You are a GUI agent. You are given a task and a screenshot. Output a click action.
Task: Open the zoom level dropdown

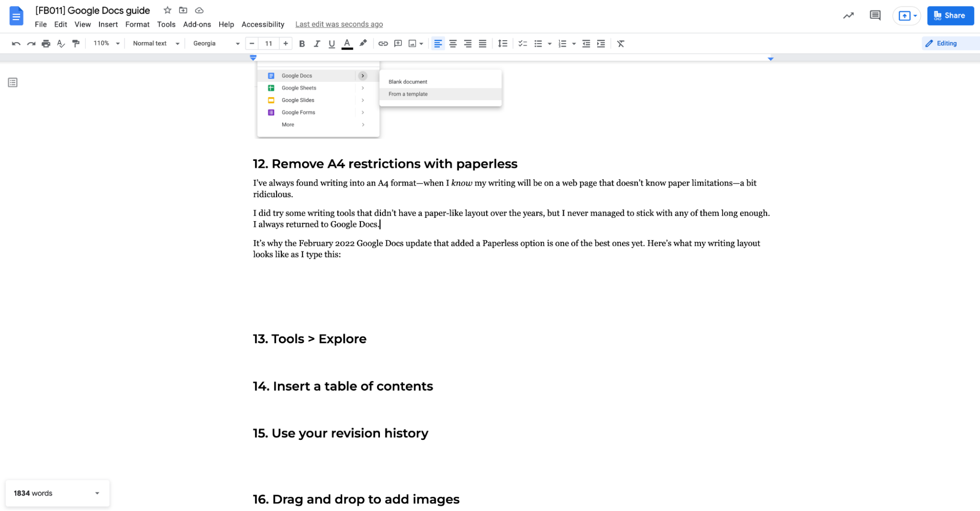tap(105, 43)
